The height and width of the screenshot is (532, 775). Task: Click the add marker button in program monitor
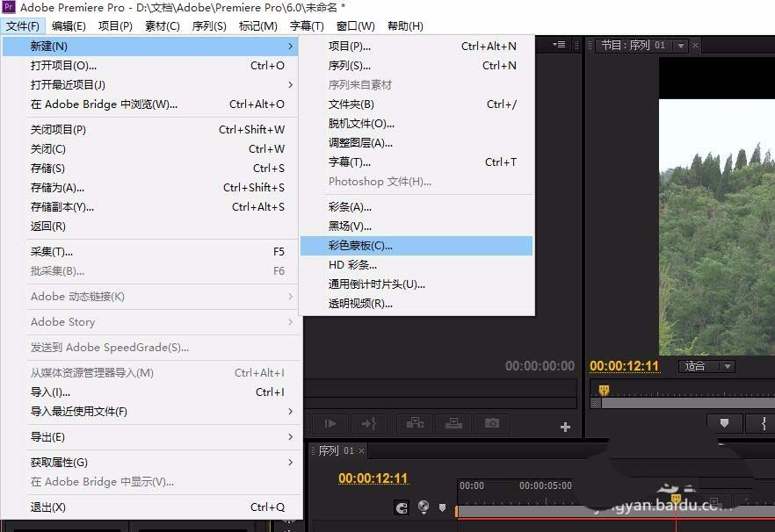[724, 423]
